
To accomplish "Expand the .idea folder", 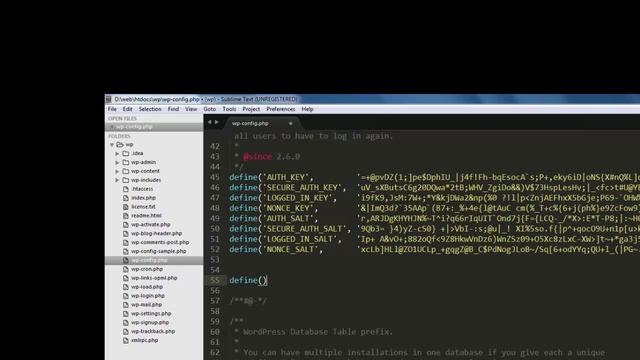I will 117,154.
